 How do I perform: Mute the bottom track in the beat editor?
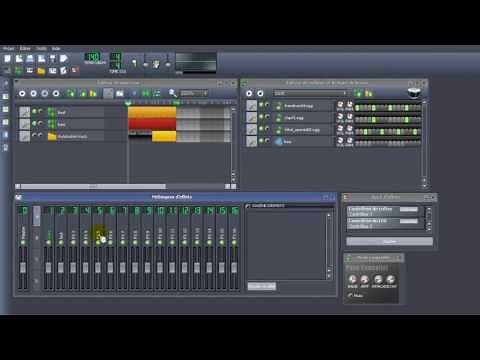point(261,141)
